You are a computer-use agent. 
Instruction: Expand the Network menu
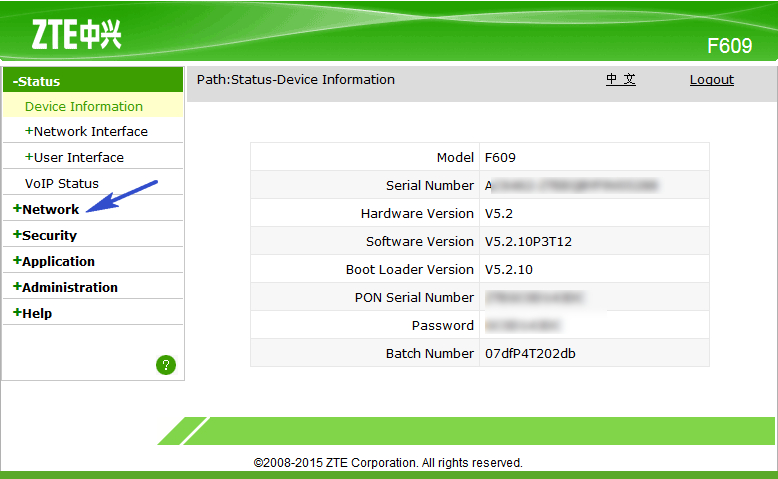coord(46,209)
